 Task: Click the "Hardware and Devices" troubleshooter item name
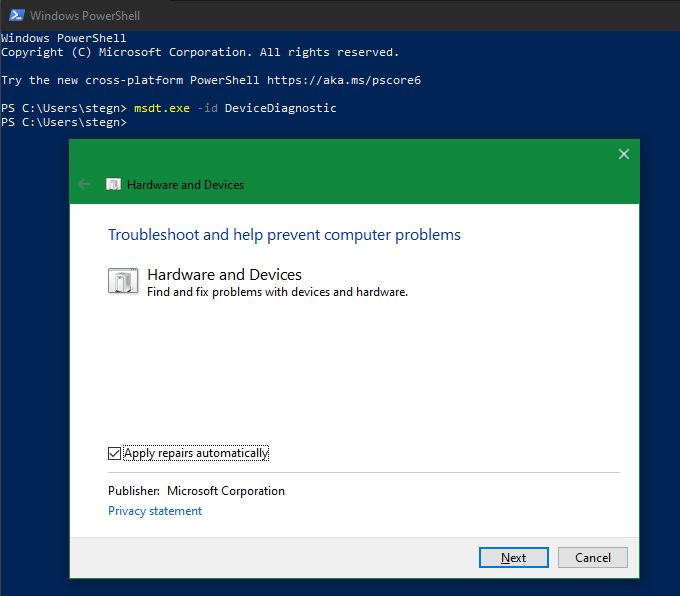224,274
